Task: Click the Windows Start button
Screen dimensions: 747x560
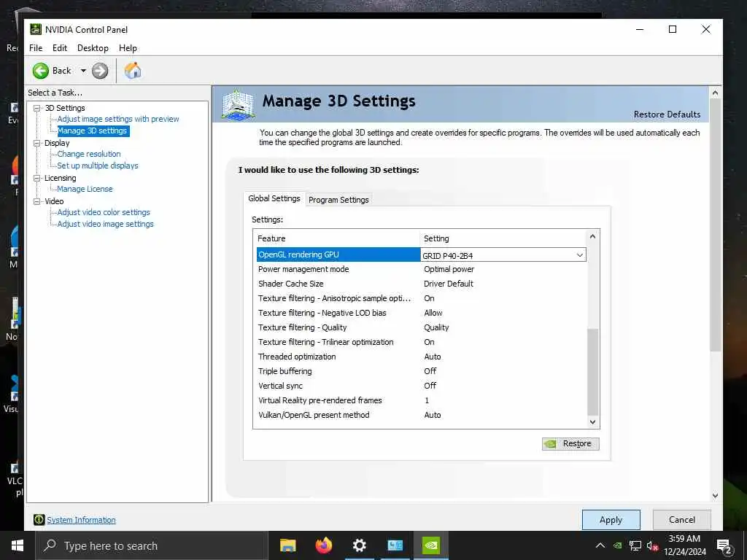Action: tap(18, 545)
